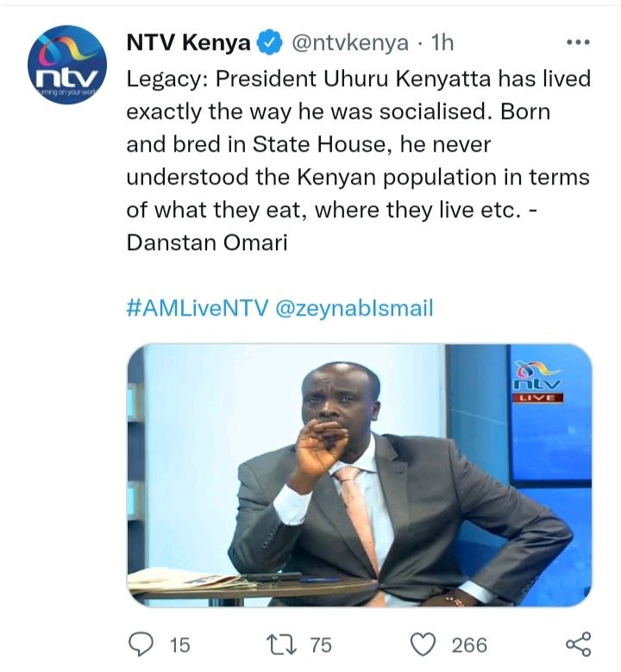Viewport: 621px width, 672px height.
Task: Open the #AMLiveNTV hashtag link
Action: click(x=198, y=308)
